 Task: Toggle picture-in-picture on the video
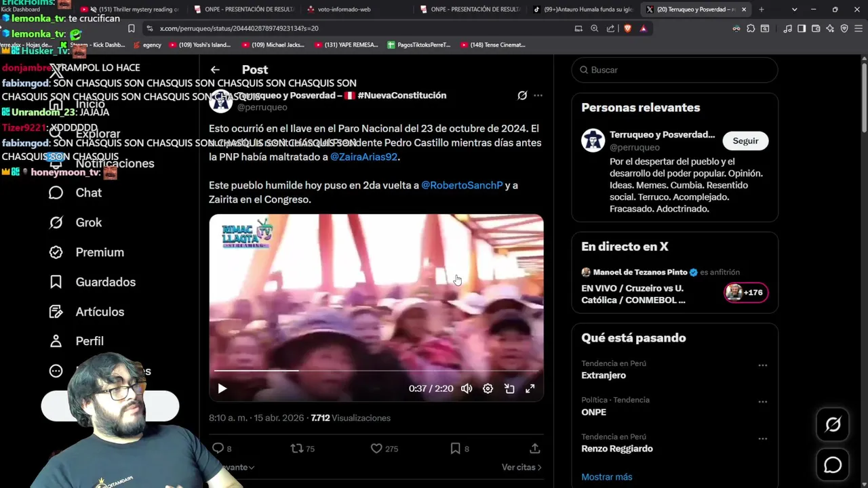click(x=509, y=388)
